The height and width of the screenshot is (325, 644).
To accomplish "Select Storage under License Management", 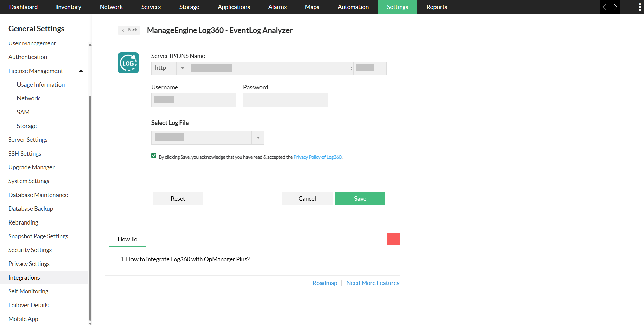I will [x=27, y=126].
